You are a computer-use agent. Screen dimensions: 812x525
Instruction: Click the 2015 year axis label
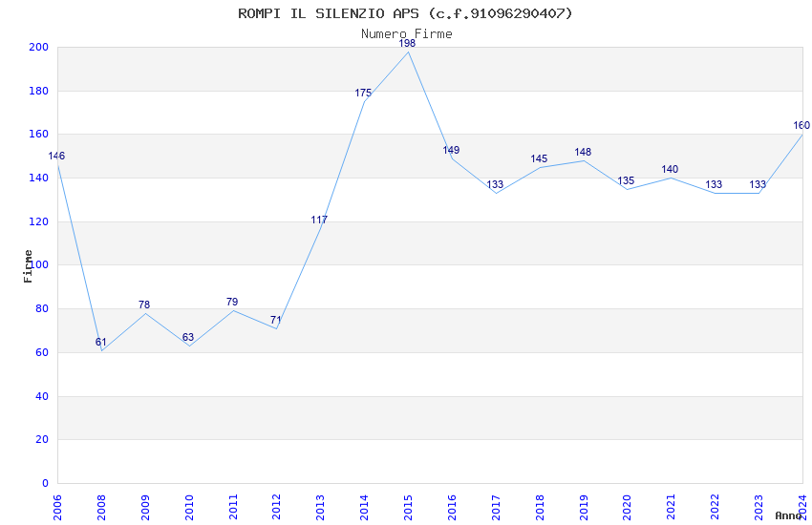coord(408,507)
